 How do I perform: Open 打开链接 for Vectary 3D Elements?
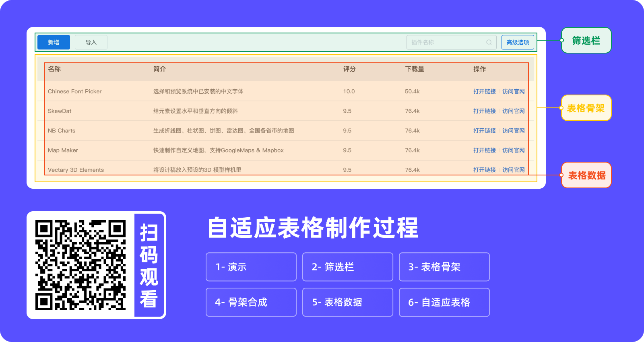(x=485, y=170)
